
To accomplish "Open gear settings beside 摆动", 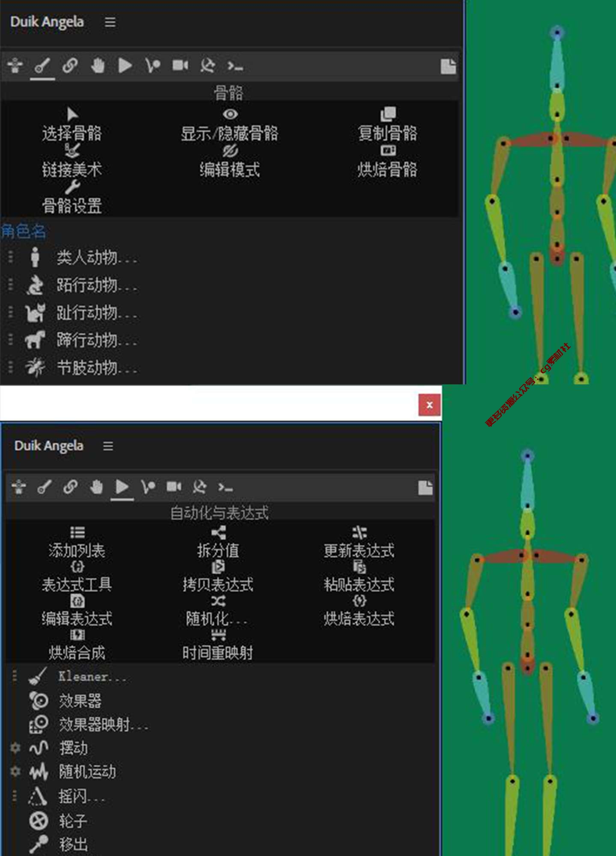I will (x=15, y=748).
